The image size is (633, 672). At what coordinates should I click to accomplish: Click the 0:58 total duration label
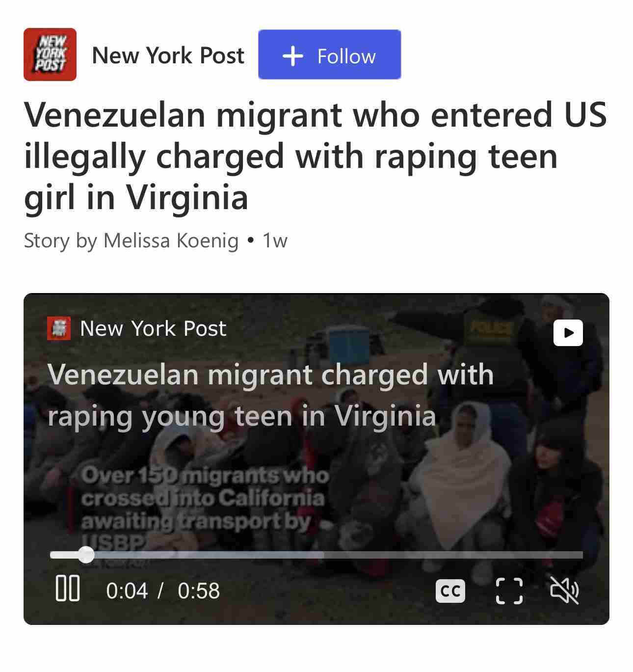[199, 591]
